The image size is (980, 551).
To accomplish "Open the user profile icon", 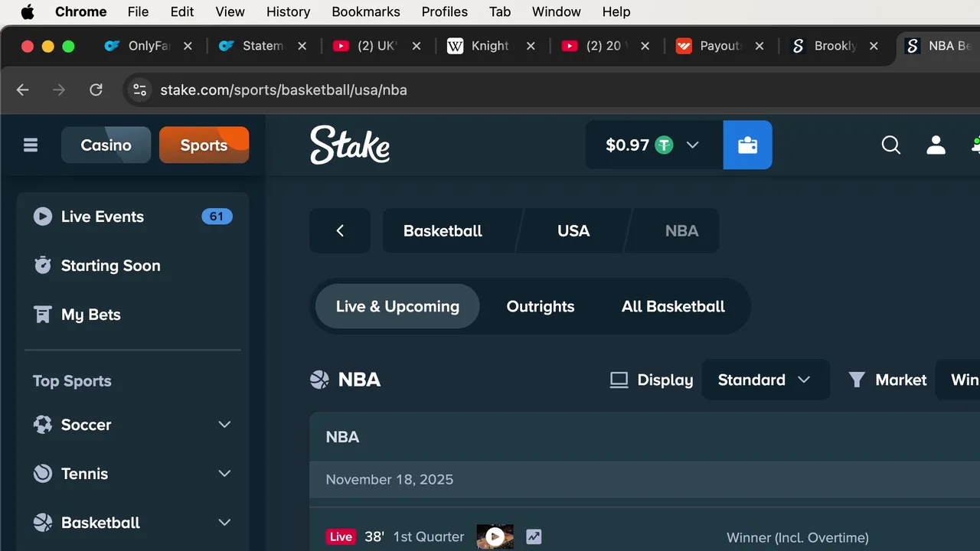I will point(936,145).
